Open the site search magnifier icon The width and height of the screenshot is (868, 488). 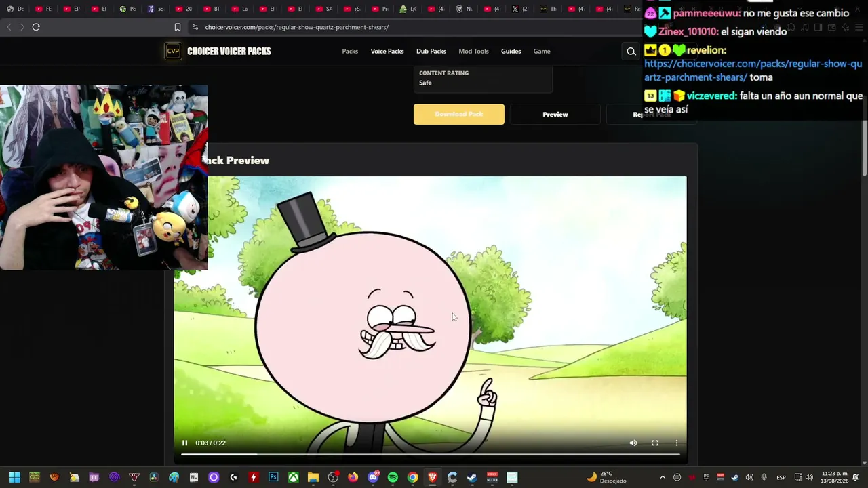click(631, 52)
